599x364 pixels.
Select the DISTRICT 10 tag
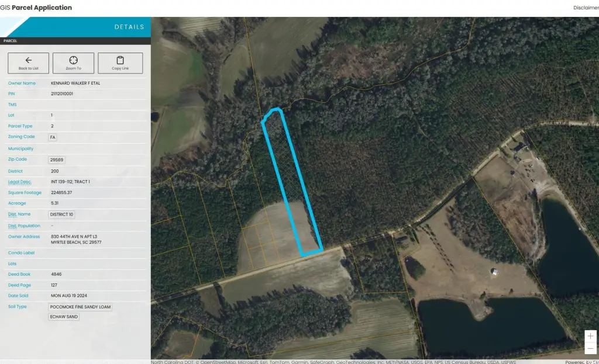61,214
